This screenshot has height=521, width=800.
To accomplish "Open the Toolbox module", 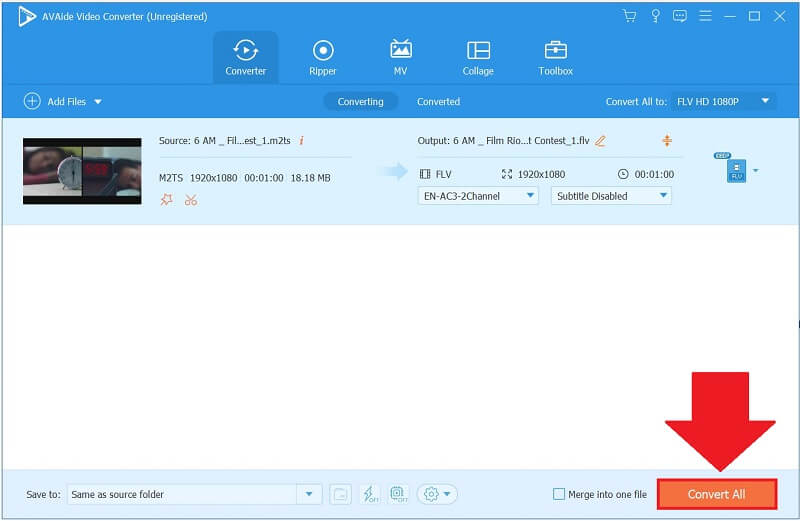I will pyautogui.click(x=555, y=57).
